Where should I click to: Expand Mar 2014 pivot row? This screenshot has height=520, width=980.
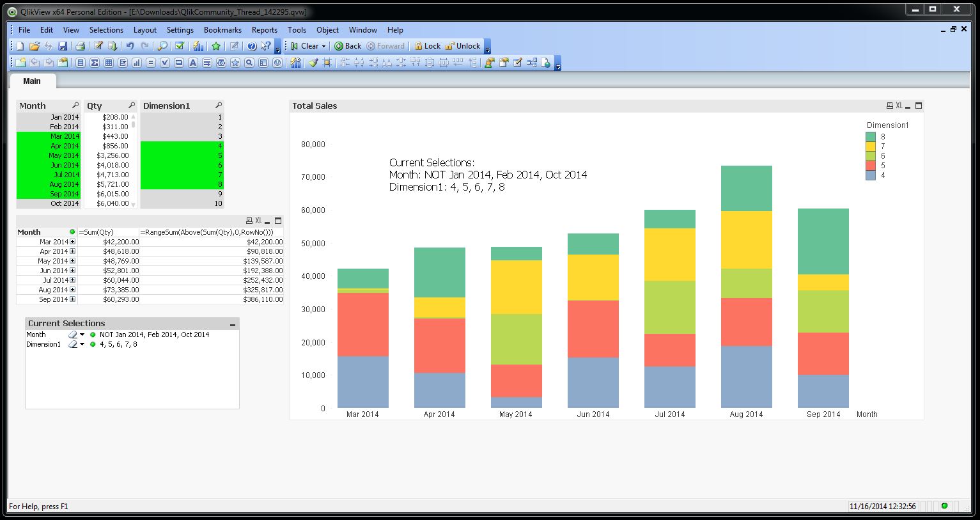pos(73,242)
